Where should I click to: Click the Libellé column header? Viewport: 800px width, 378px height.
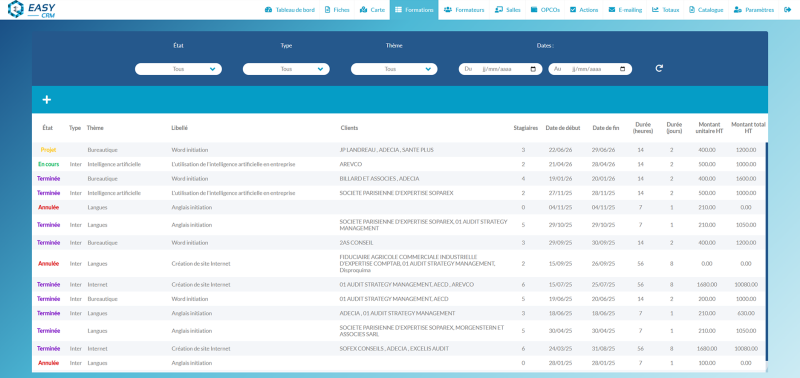click(180, 128)
